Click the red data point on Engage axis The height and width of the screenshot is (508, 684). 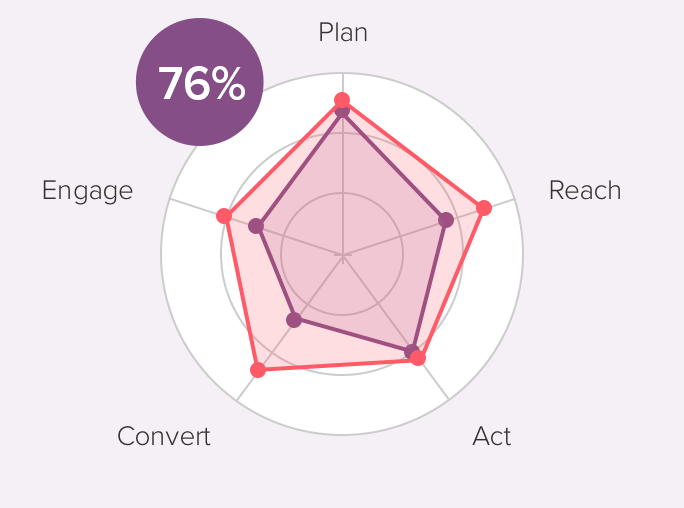pyautogui.click(x=224, y=216)
